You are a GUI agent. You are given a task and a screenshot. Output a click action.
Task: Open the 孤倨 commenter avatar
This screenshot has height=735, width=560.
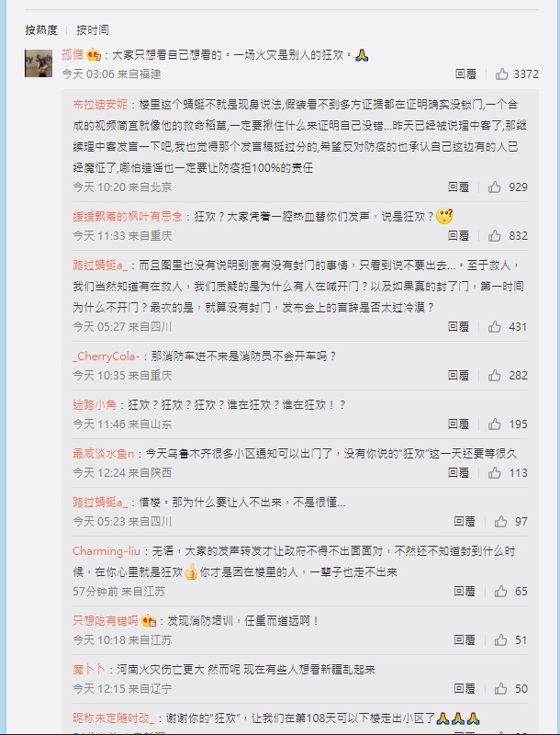(39, 63)
